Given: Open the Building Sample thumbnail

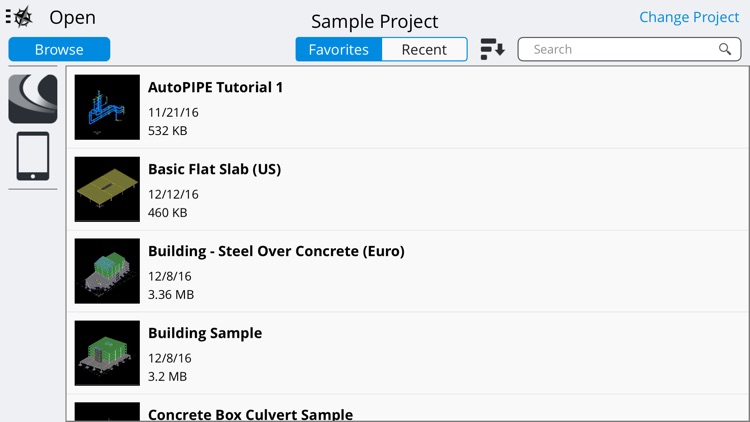Looking at the screenshot, I should (107, 353).
